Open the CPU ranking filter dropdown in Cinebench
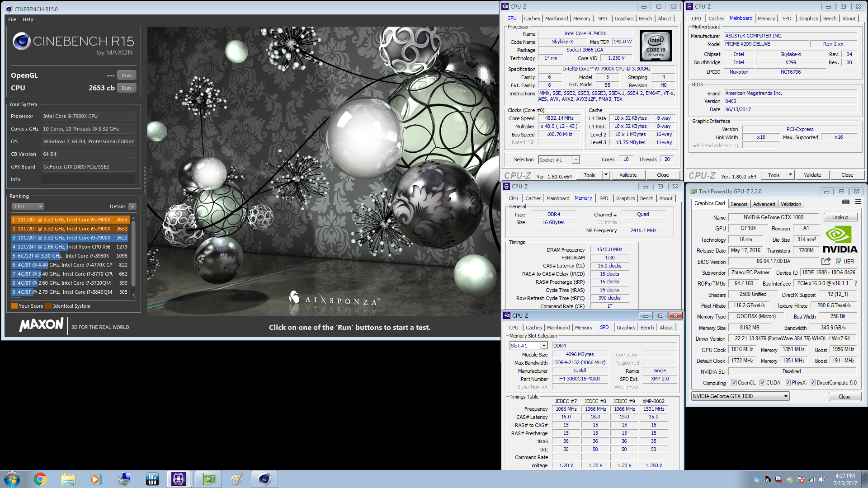Image resolution: width=868 pixels, height=488 pixels. (28, 206)
